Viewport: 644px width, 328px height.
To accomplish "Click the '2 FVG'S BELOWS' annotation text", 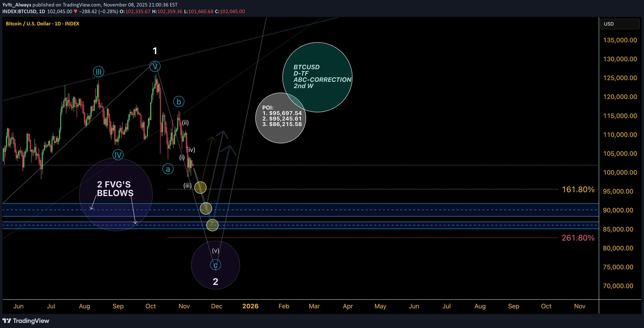I will tap(115, 189).
